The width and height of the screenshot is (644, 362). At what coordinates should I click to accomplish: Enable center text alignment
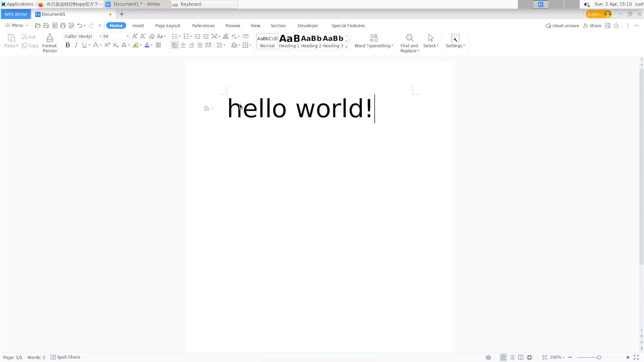(x=183, y=45)
